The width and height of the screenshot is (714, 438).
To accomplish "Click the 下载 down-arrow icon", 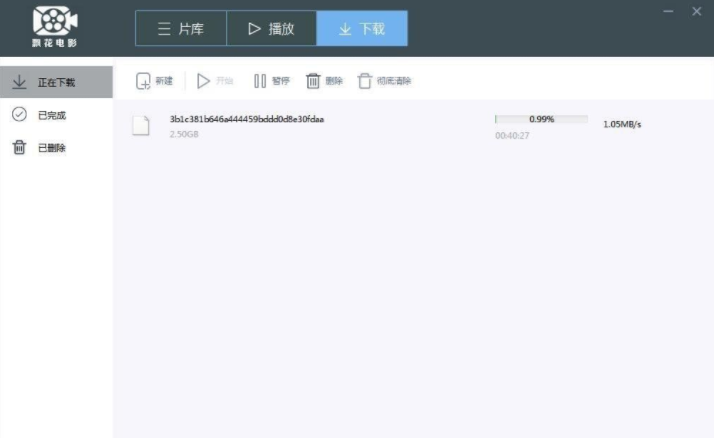I will (x=345, y=29).
